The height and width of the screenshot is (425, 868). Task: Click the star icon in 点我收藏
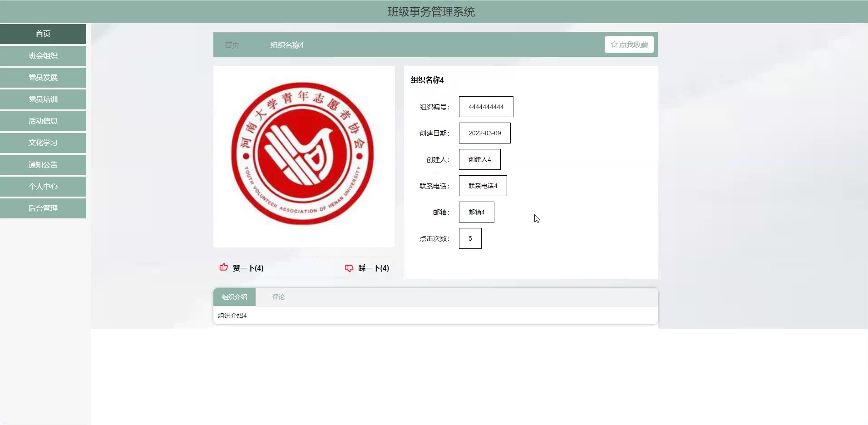coord(614,44)
